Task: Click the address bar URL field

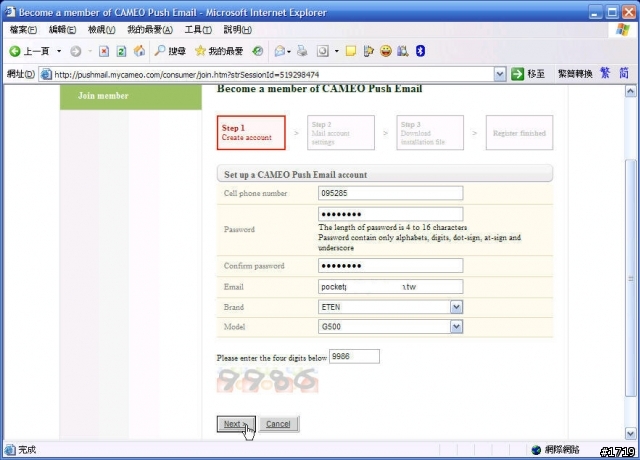Action: click(x=273, y=74)
